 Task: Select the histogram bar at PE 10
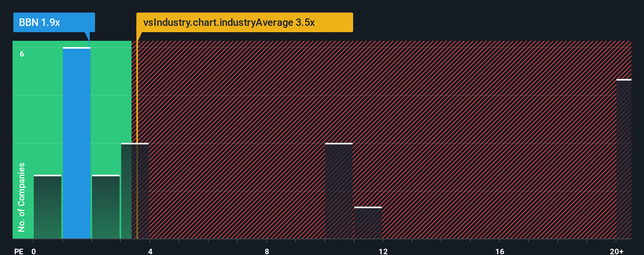(339, 191)
